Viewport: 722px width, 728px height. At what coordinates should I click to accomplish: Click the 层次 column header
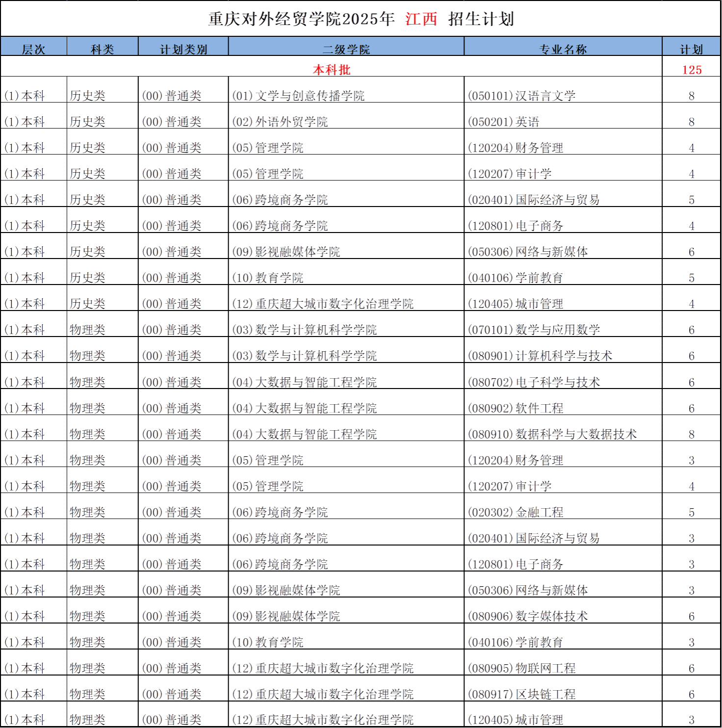[33, 49]
